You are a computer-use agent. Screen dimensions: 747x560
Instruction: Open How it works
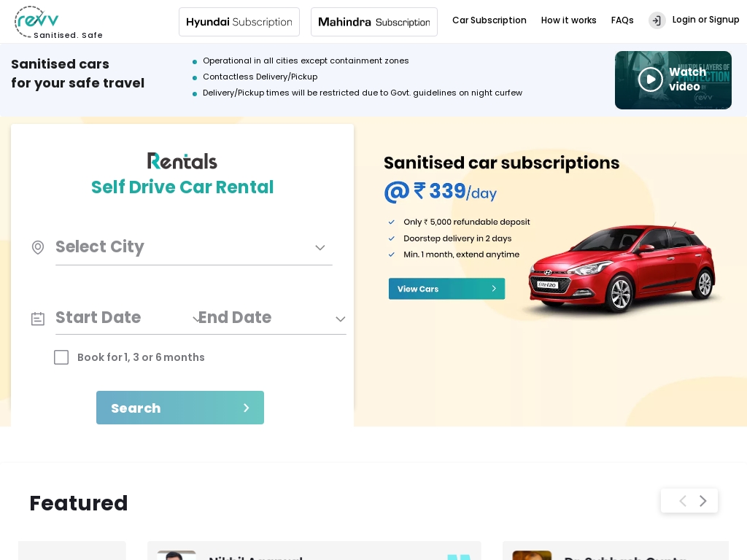(x=569, y=20)
